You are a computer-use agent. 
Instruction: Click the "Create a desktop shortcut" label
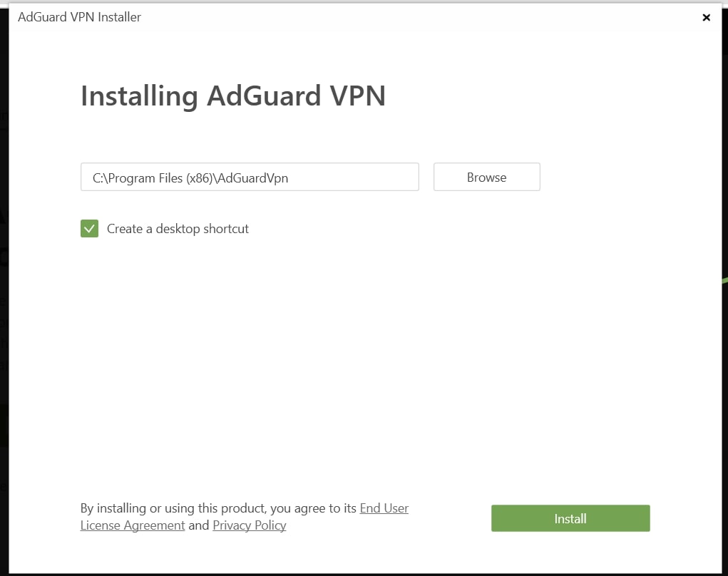(x=178, y=229)
